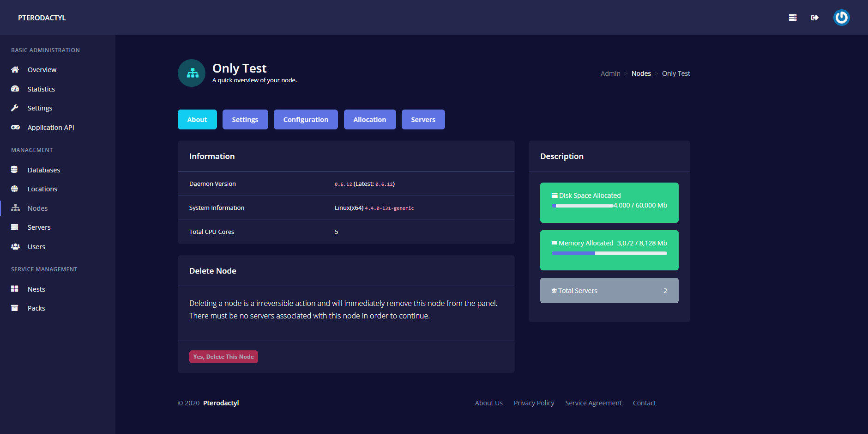This screenshot has width=868, height=434.
Task: Click the logout arrow icon in top bar
Action: [x=815, y=18]
